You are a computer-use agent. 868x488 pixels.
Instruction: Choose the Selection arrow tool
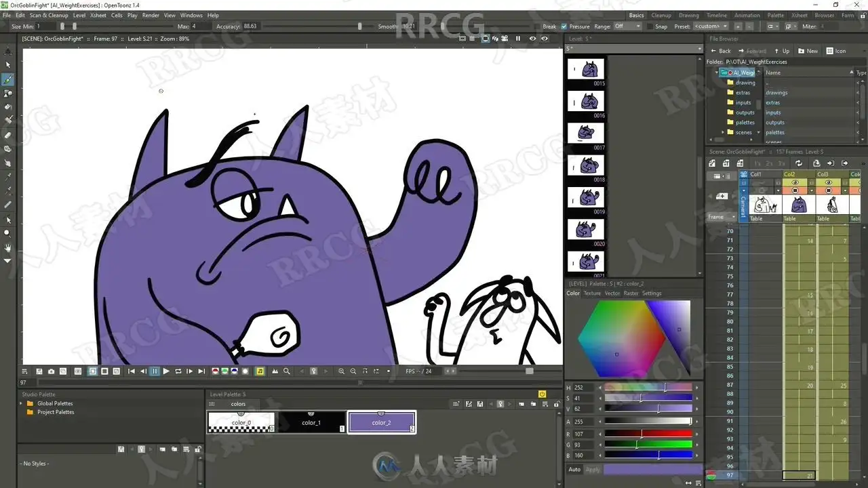(x=8, y=64)
